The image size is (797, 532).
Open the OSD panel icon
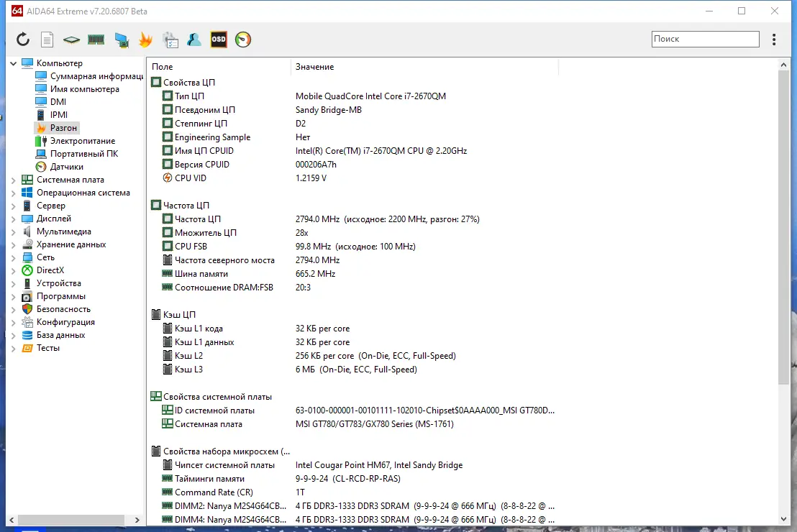coord(219,39)
